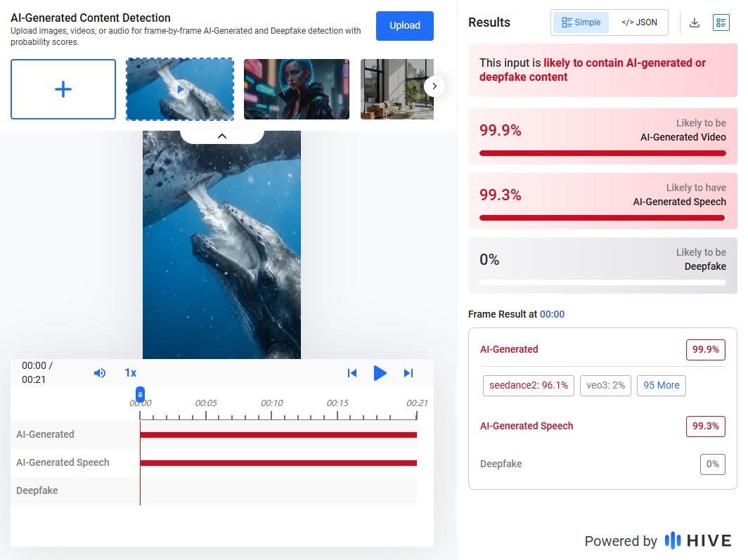This screenshot has height=560, width=748.
Task: Click the seedance2 96.1% tag
Action: 528,385
